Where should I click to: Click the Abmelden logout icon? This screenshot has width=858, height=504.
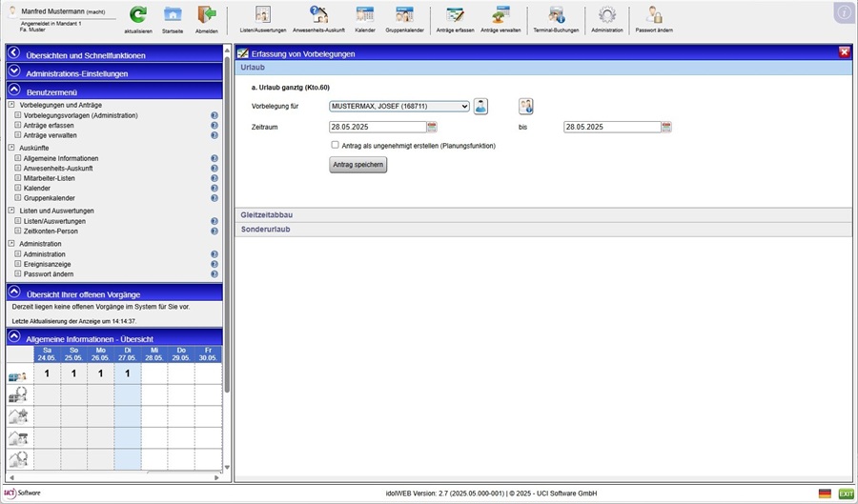point(206,15)
